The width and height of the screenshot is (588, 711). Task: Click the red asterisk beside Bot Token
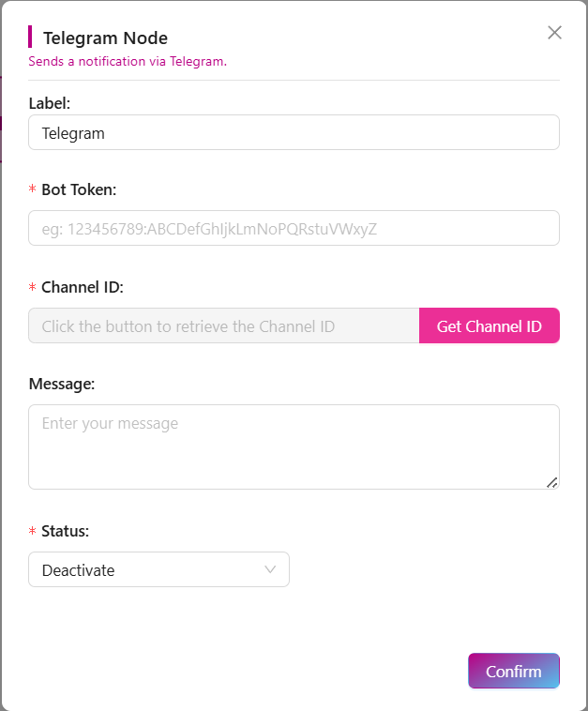[x=33, y=190]
